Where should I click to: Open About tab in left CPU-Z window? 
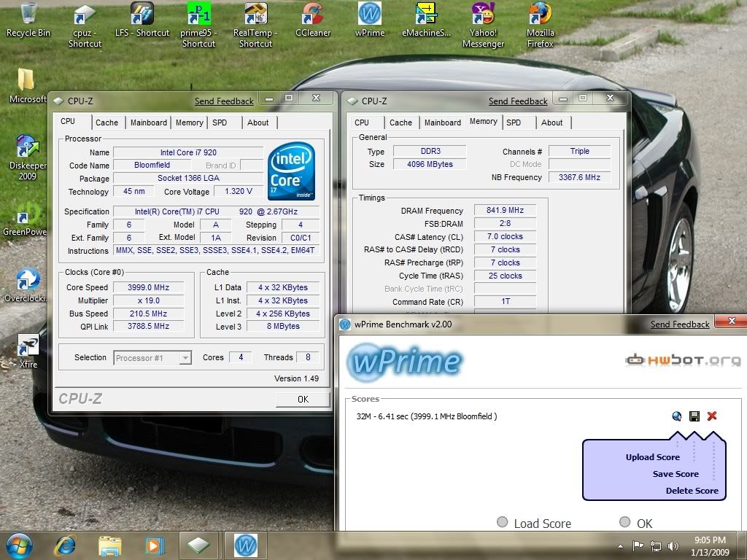point(258,122)
